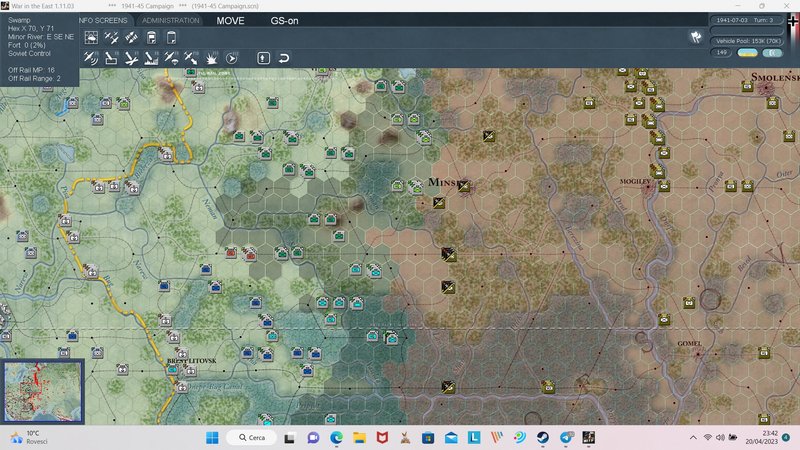Expand the system tray hidden icons chevron
The width and height of the screenshot is (800, 450).
[693, 437]
